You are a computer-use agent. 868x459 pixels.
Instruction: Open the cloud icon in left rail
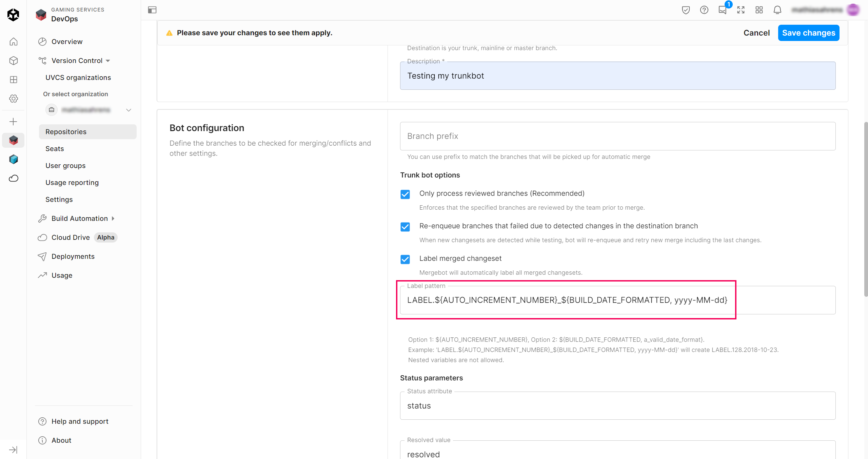pos(13,178)
